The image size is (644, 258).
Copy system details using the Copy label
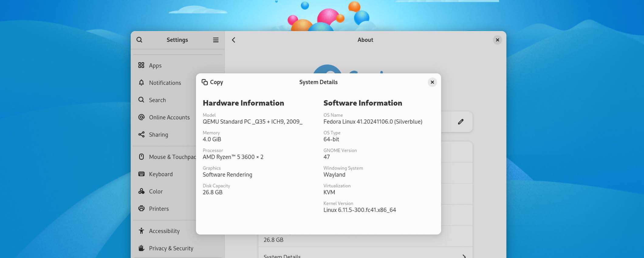(x=217, y=82)
